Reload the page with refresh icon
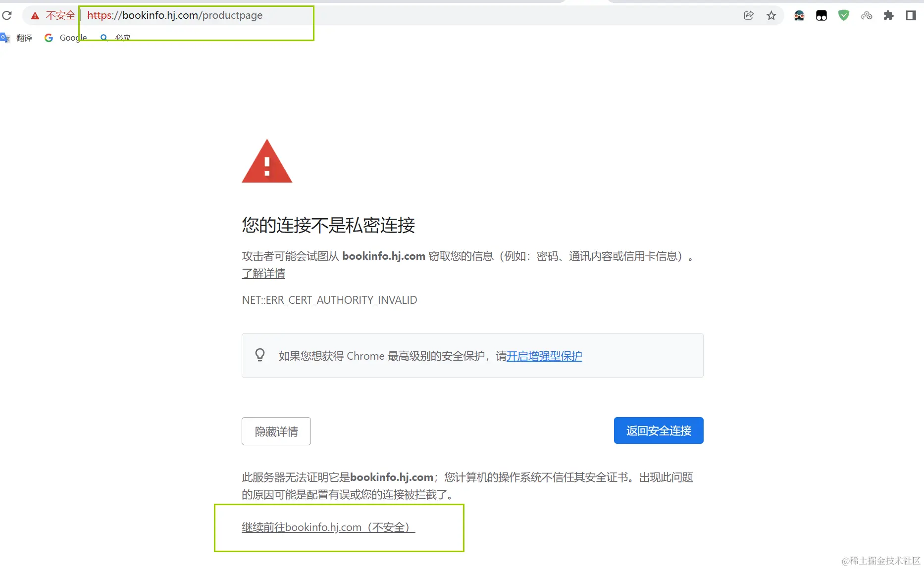 click(7, 15)
